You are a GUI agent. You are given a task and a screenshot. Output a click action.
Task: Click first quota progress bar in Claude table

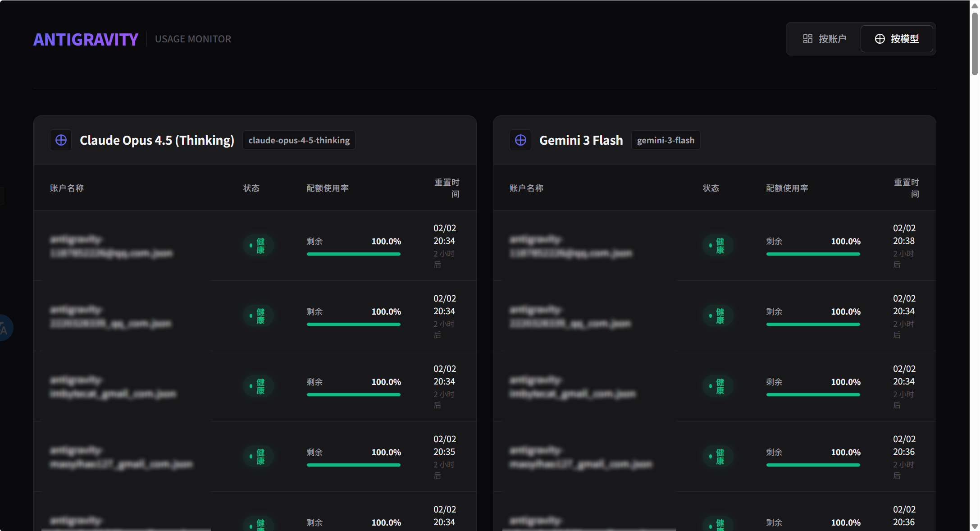click(x=354, y=254)
